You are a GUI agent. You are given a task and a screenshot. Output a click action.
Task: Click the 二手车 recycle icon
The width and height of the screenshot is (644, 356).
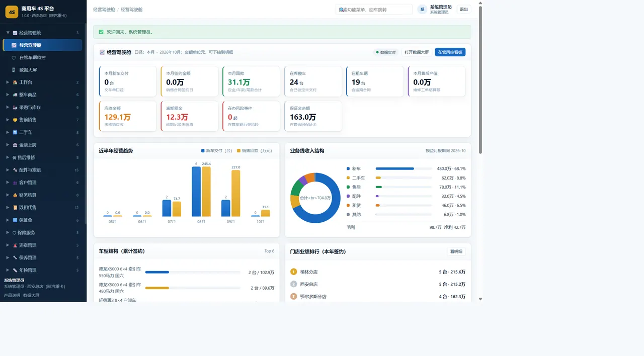(15, 132)
